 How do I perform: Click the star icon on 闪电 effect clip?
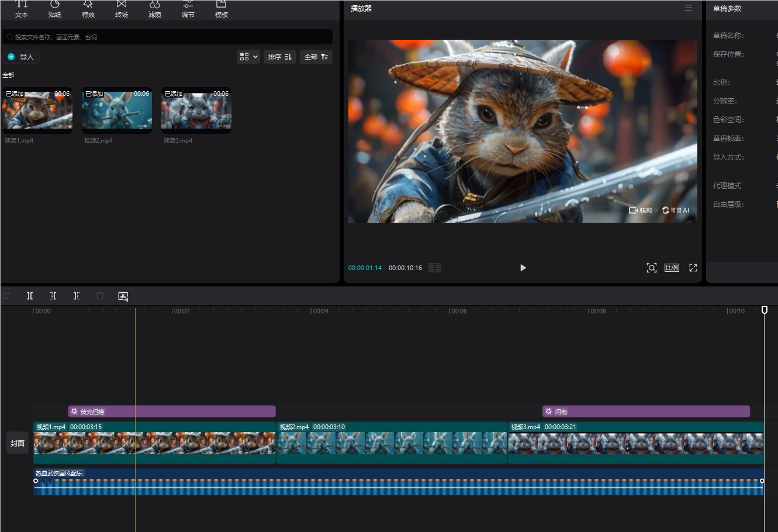(548, 412)
